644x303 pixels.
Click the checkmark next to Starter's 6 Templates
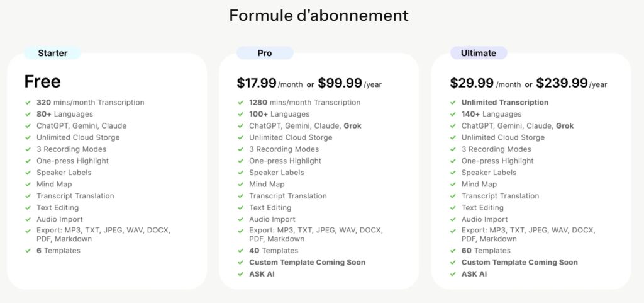click(x=28, y=251)
